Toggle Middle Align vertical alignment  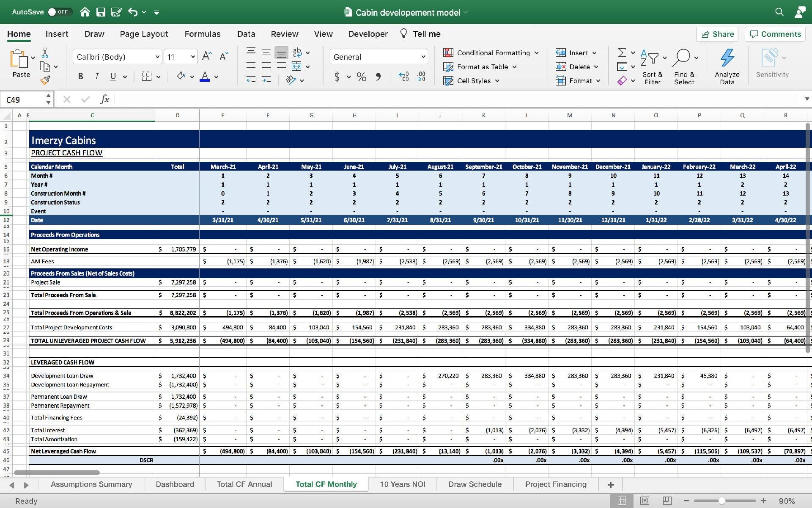266,52
